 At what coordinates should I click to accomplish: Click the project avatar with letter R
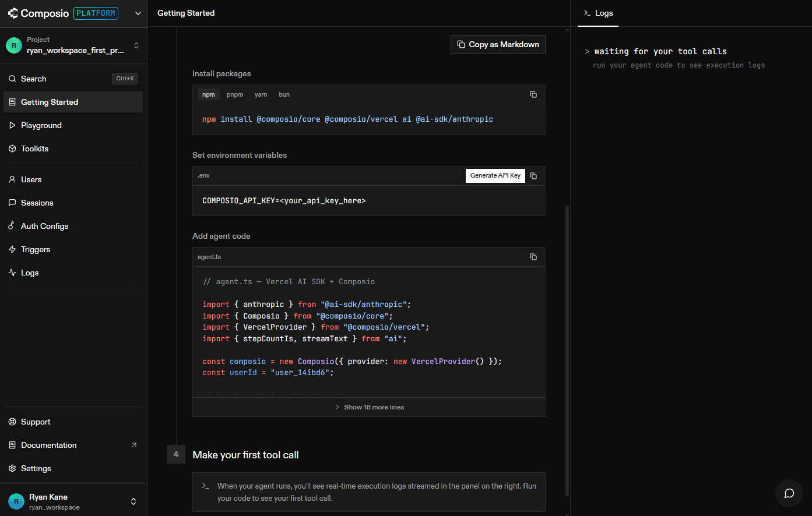point(14,45)
